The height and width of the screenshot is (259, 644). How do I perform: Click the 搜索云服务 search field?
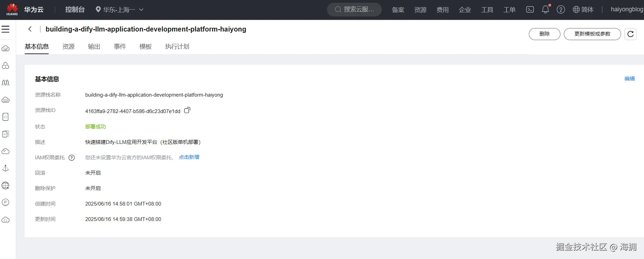pos(354,10)
